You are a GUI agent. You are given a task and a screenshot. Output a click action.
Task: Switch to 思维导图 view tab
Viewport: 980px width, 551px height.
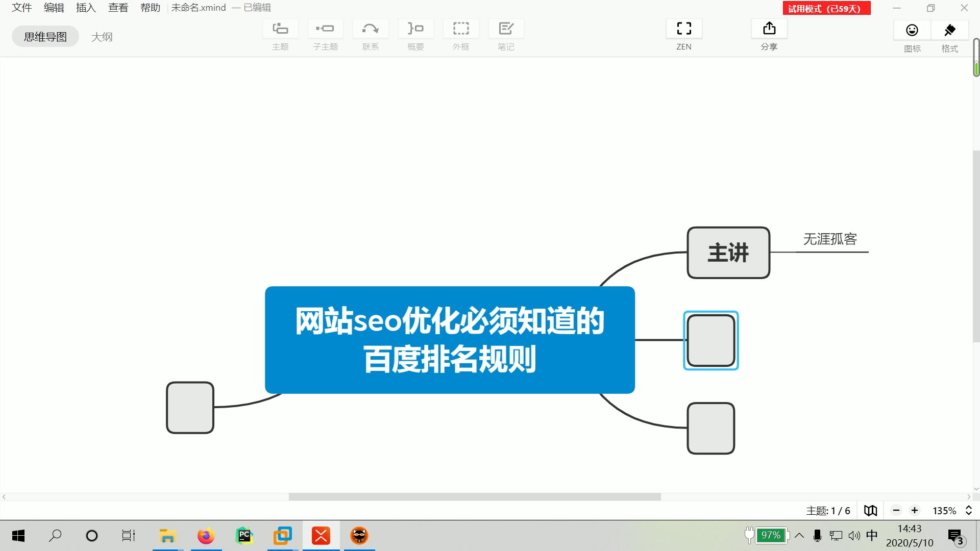[x=45, y=37]
